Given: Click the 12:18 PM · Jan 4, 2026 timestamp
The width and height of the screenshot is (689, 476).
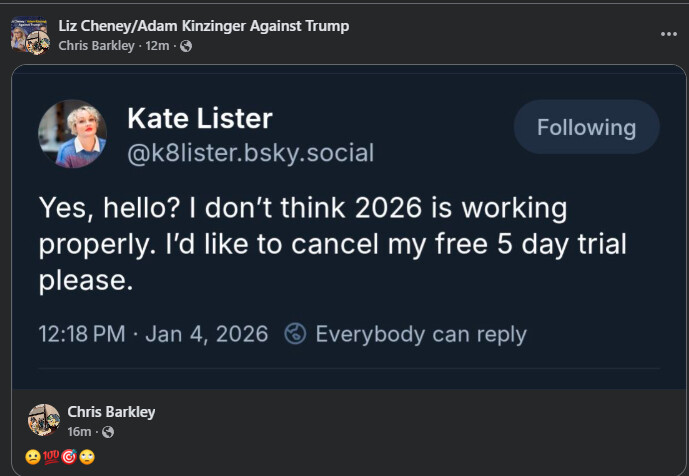Looking at the screenshot, I should (x=153, y=334).
